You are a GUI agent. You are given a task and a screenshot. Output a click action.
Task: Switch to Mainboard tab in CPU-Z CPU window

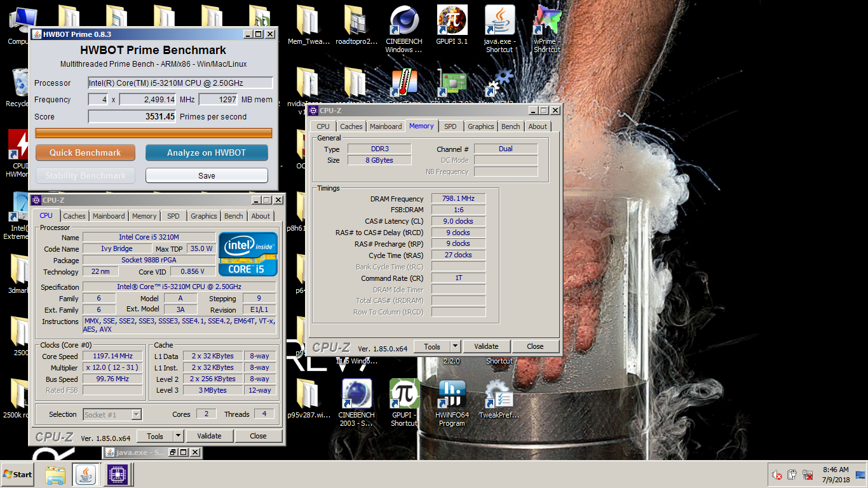click(x=109, y=216)
